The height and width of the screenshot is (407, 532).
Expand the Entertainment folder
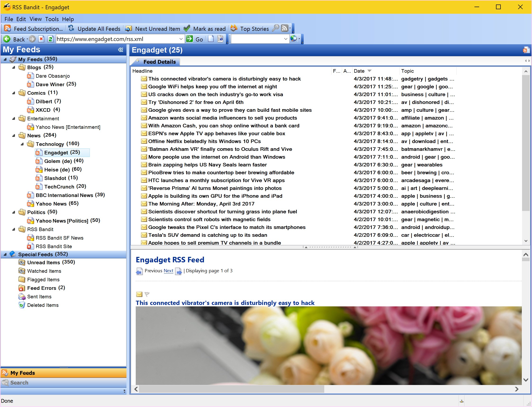pos(13,118)
